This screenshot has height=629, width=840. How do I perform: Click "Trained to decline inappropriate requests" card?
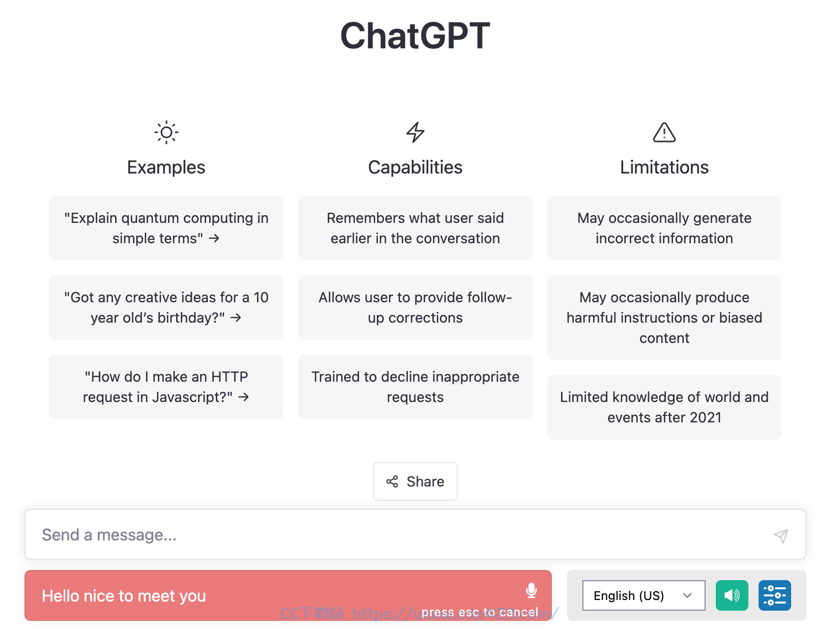point(415,387)
